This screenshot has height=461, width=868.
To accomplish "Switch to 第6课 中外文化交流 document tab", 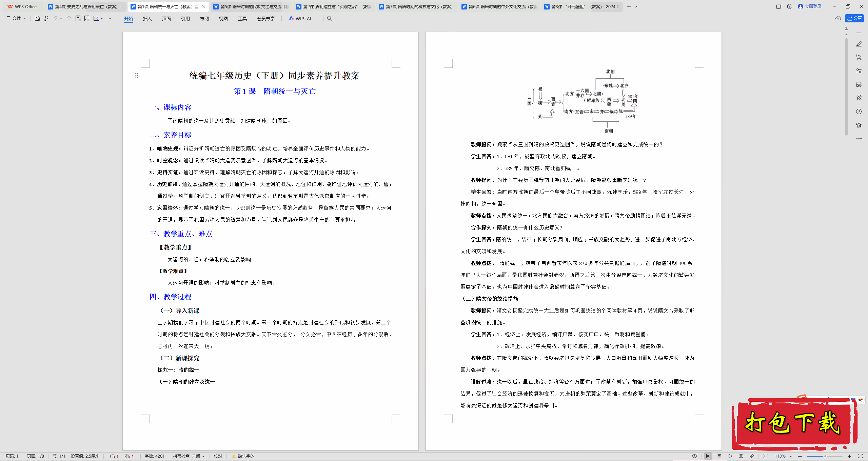I will point(499,6).
